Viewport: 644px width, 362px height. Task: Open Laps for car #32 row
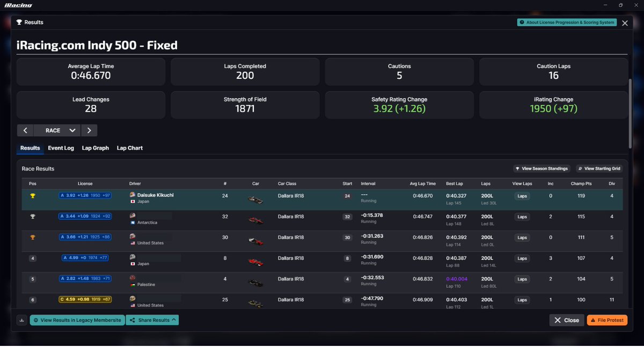522,217
